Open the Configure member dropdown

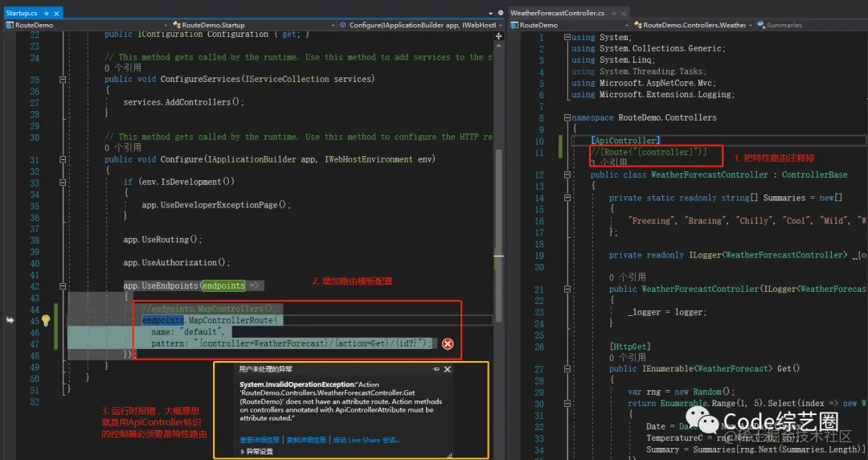[501, 25]
